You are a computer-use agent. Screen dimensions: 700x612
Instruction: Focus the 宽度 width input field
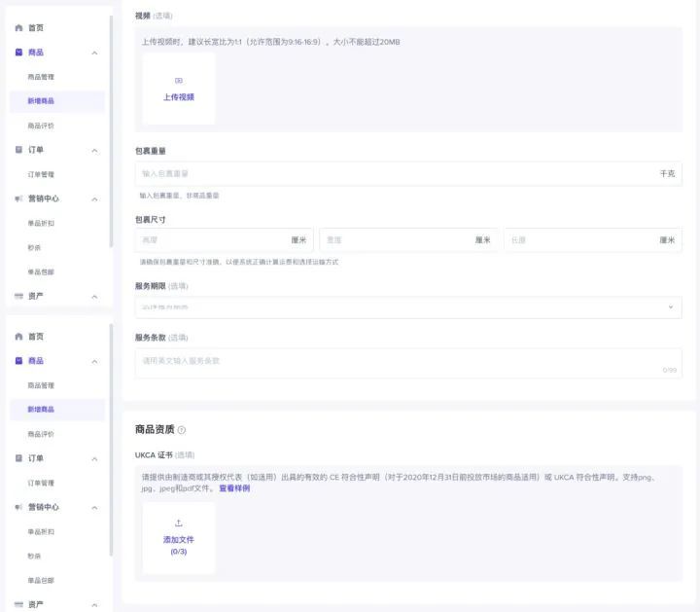coord(408,240)
